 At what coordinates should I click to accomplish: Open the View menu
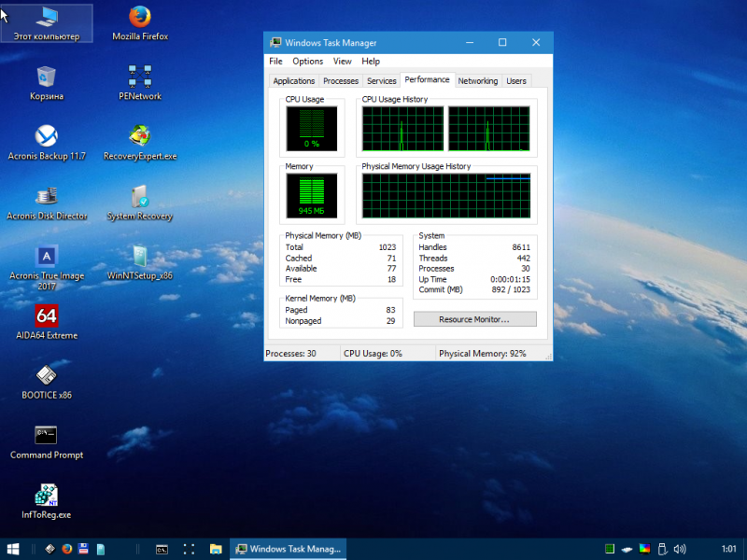(x=342, y=61)
